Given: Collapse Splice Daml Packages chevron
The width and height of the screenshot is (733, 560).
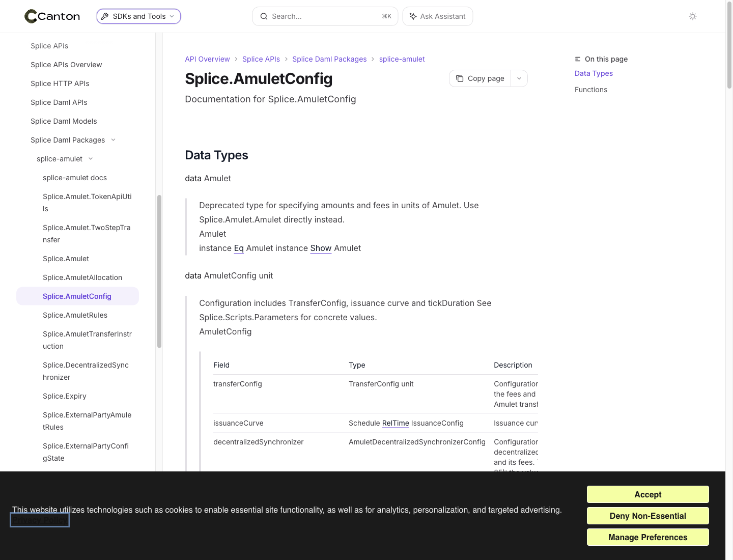Looking at the screenshot, I should (x=114, y=140).
